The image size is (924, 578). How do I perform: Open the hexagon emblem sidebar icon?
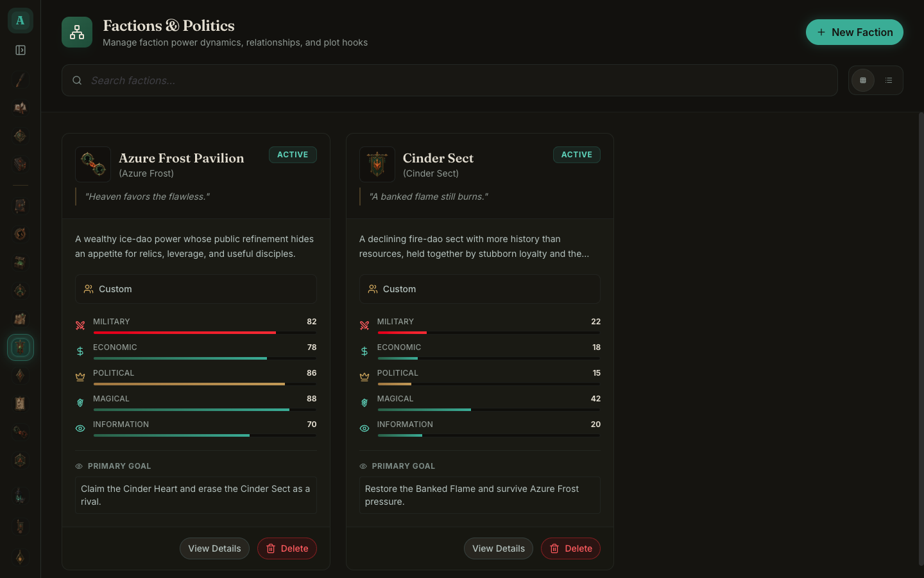pos(20,460)
